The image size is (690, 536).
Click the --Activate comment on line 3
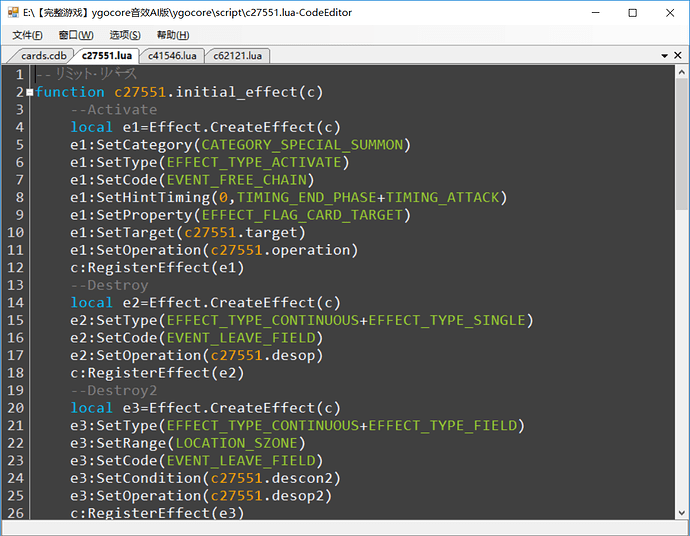click(x=114, y=110)
